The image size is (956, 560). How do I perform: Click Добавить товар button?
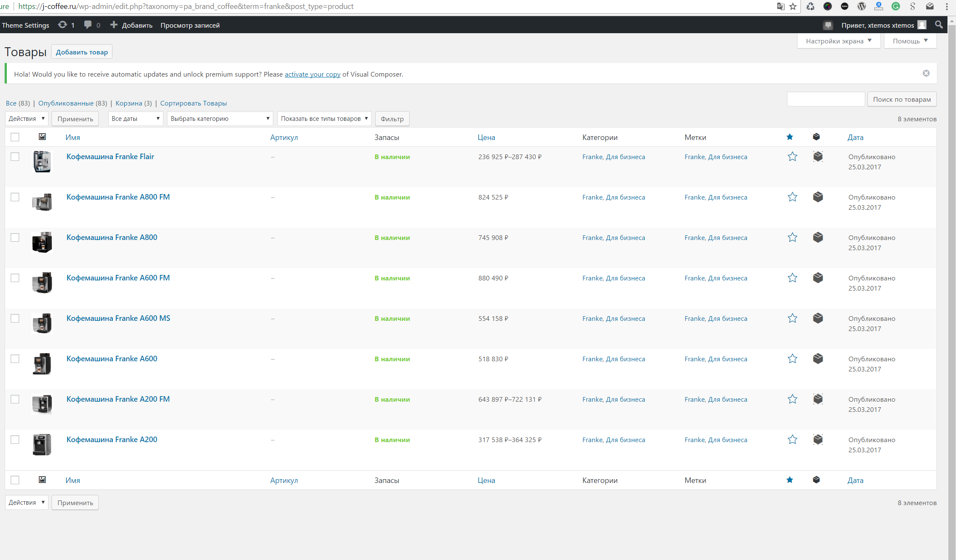[82, 52]
